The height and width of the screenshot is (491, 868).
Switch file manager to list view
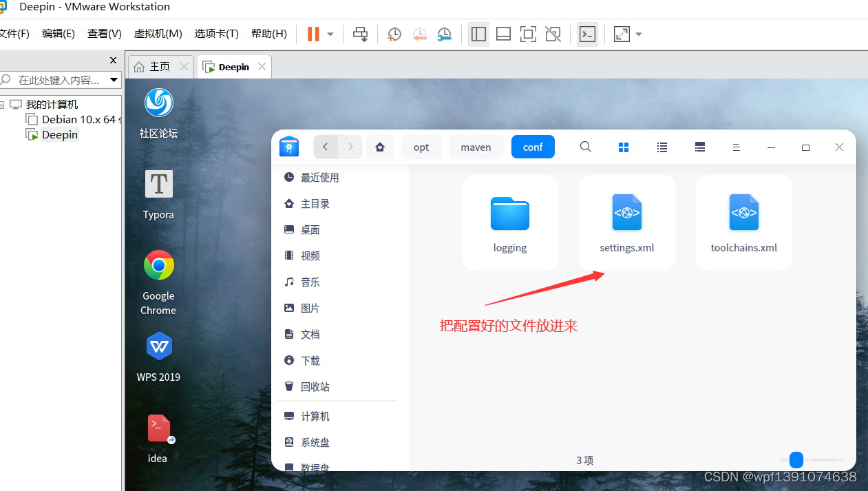click(x=661, y=147)
